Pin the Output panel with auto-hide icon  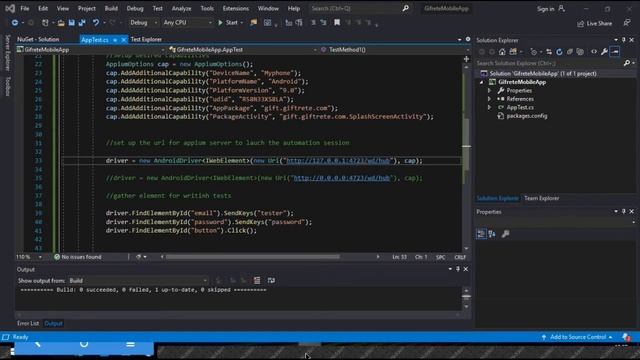pos(458,269)
